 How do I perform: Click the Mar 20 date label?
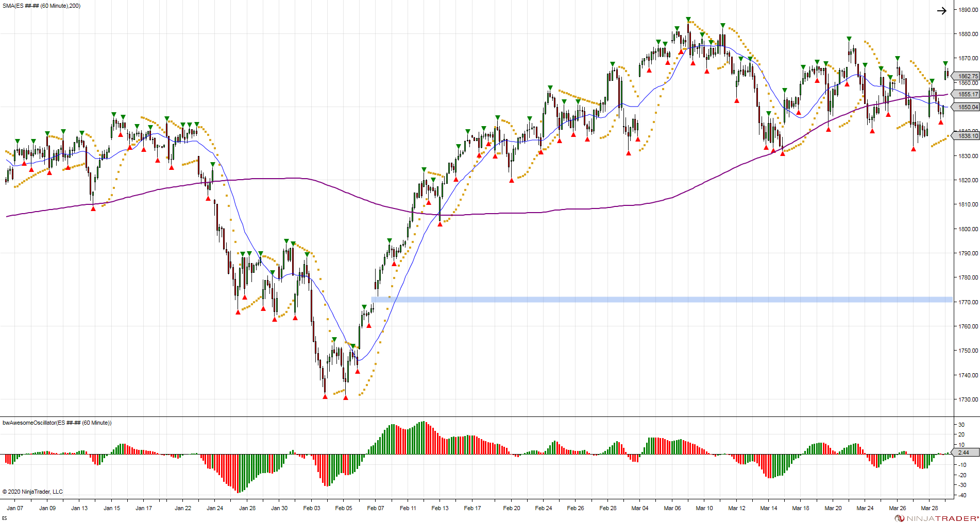(833, 508)
